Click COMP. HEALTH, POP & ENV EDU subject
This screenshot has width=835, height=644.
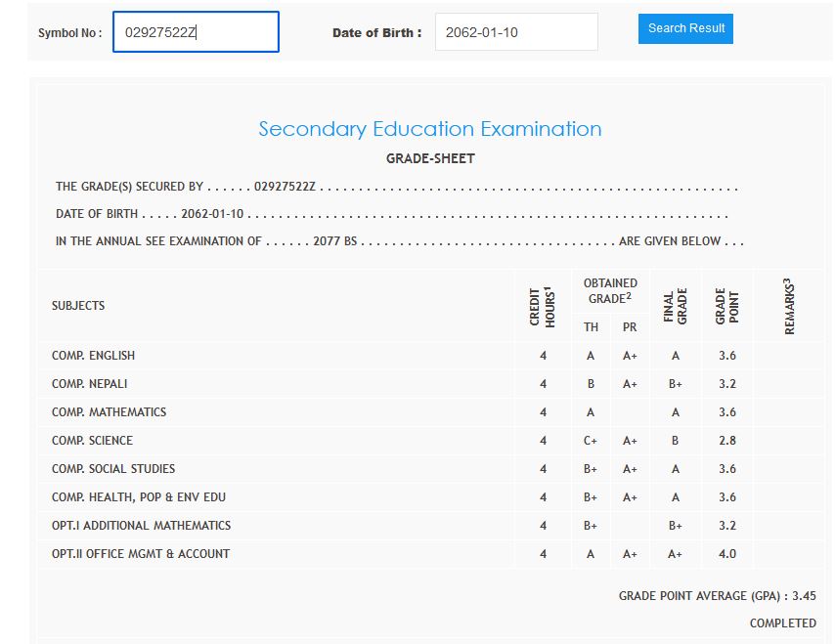click(139, 497)
